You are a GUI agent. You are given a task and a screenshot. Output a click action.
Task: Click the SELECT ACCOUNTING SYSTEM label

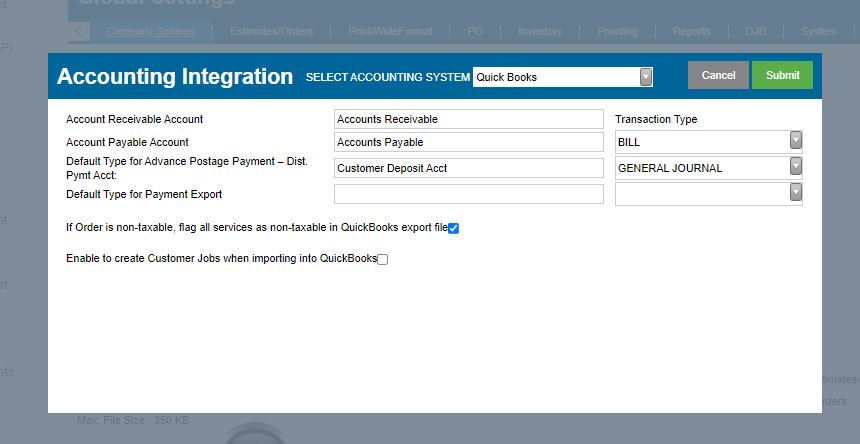tap(387, 77)
